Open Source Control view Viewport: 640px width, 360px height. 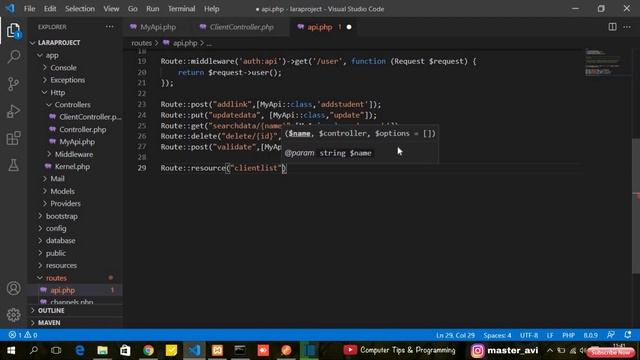(x=13, y=84)
